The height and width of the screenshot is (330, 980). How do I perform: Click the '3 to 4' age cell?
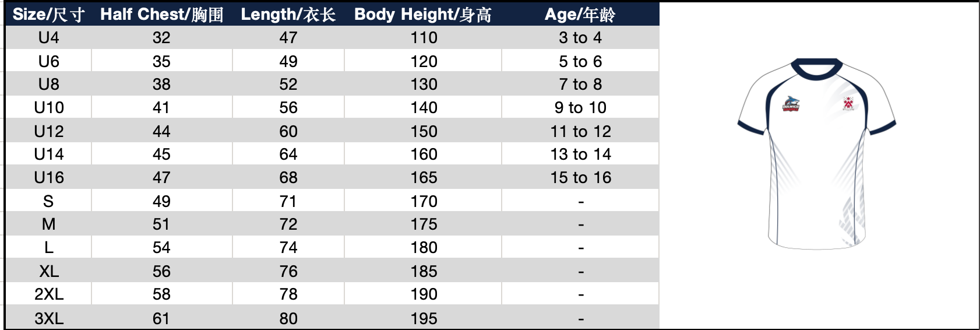[580, 38]
